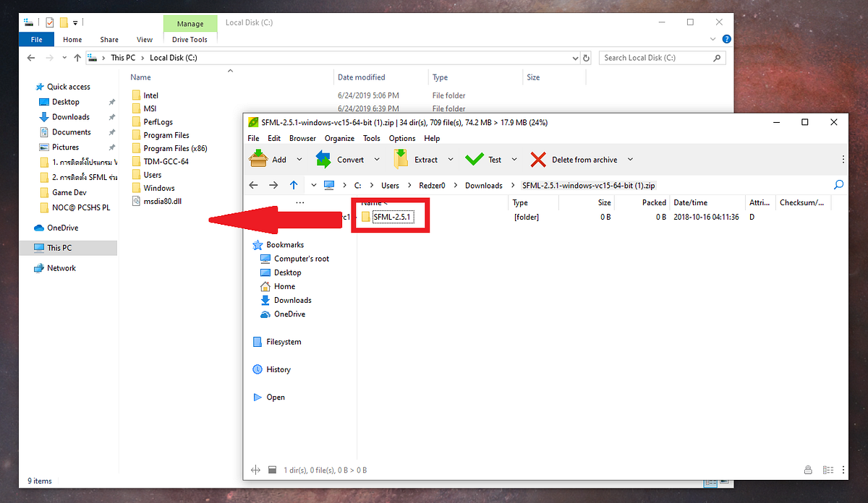This screenshot has width=868, height=503.
Task: Open the Options menu in PeaZip
Action: click(x=402, y=138)
